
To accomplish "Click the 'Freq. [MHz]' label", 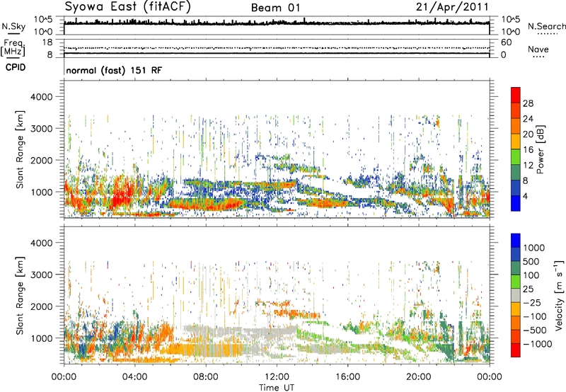I will pos(13,48).
